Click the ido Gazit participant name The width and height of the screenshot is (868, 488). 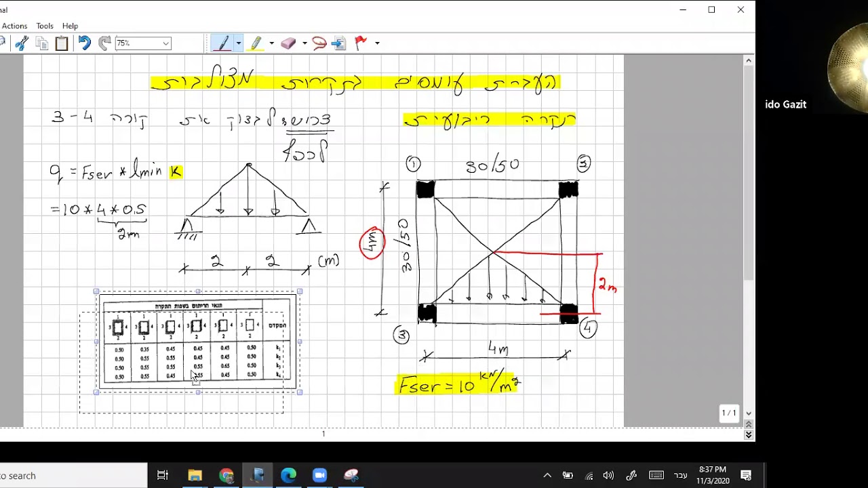click(785, 104)
